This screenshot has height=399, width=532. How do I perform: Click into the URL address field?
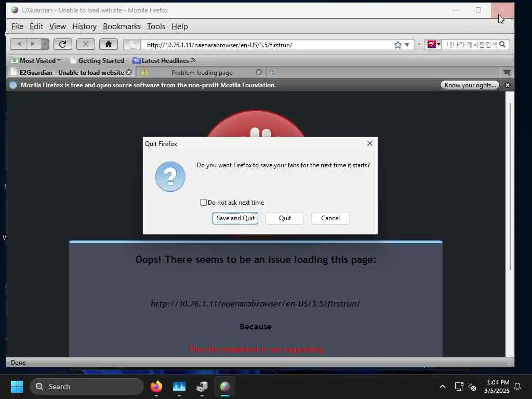[x=268, y=45]
